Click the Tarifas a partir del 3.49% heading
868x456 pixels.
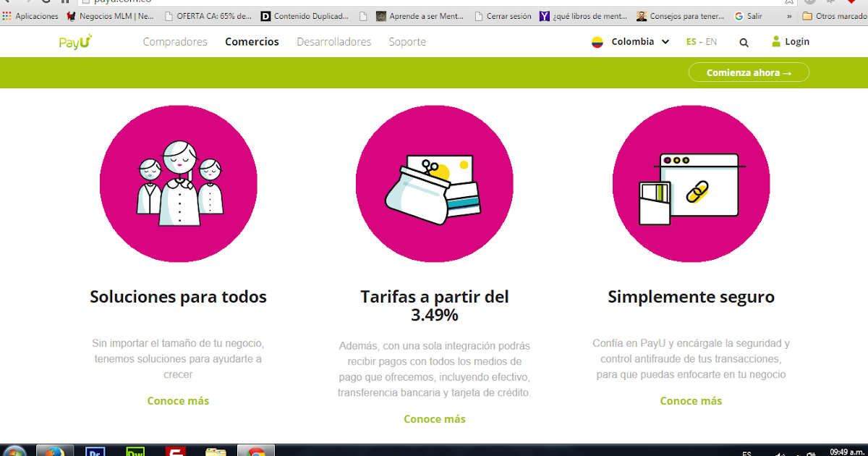click(x=434, y=305)
